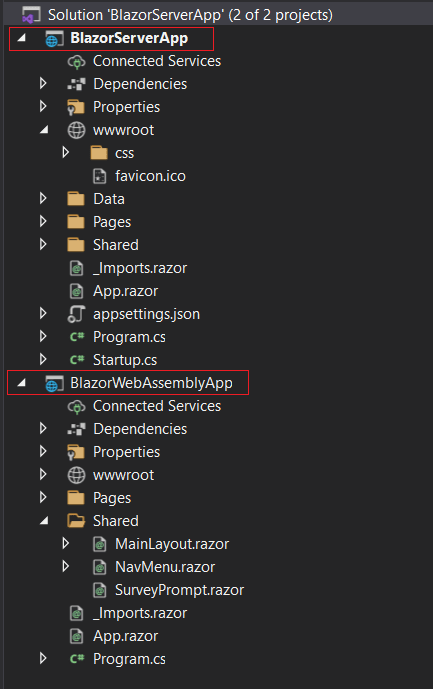Collapse the BlazorWebAssemblyApp project node

21,383
